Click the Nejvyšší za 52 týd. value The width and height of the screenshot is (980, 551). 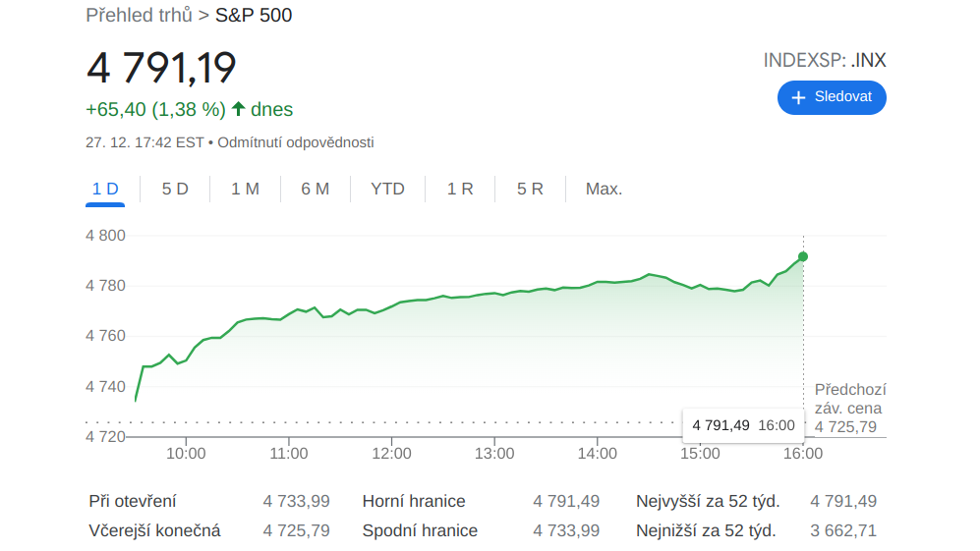tap(843, 501)
